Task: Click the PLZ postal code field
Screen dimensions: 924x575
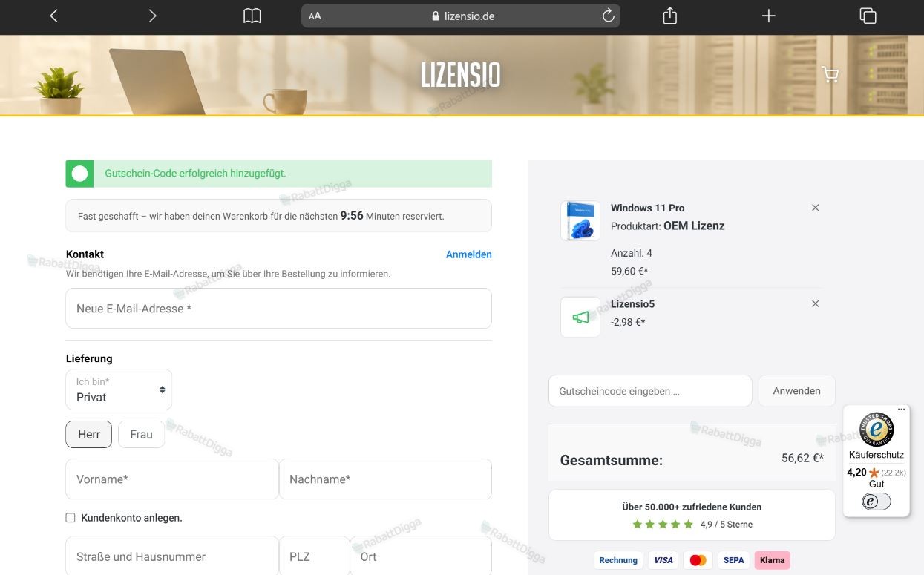Action: coord(314,556)
